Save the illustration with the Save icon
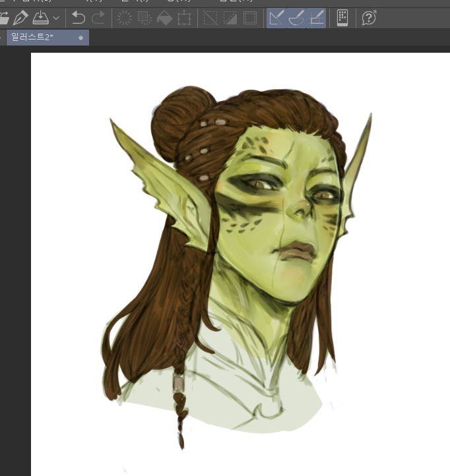Screen dimensions: 450x476 tap(41, 18)
